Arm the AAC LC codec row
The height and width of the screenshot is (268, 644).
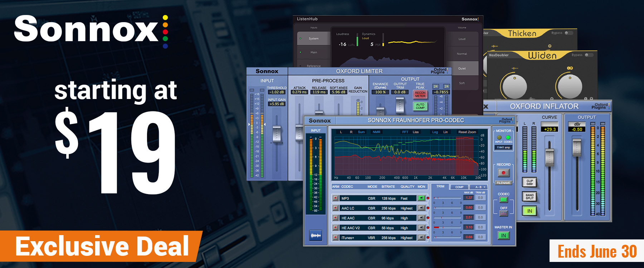pos(336,208)
